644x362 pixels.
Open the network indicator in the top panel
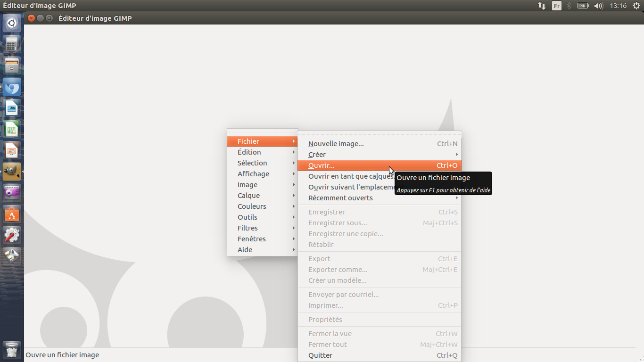(x=542, y=6)
